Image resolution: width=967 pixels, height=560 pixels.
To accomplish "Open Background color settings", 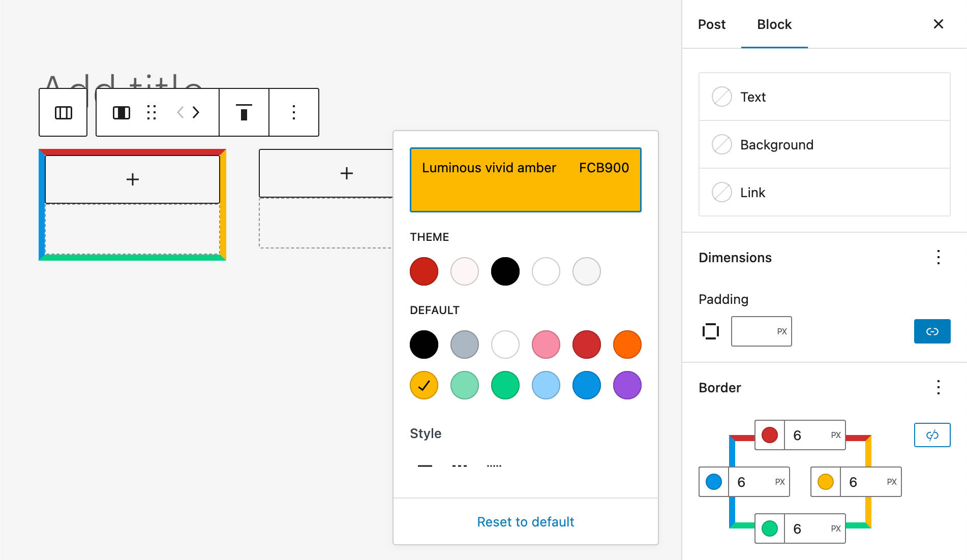I will click(x=824, y=144).
